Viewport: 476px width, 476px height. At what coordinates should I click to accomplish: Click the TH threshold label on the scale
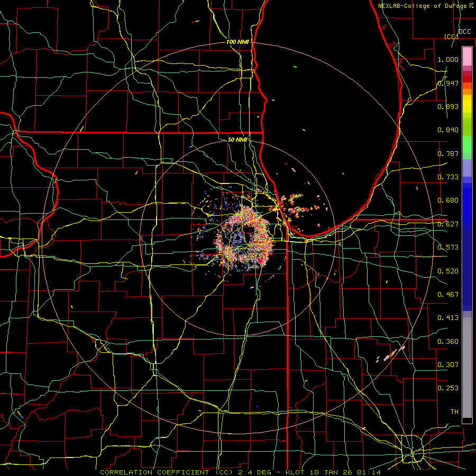454,412
